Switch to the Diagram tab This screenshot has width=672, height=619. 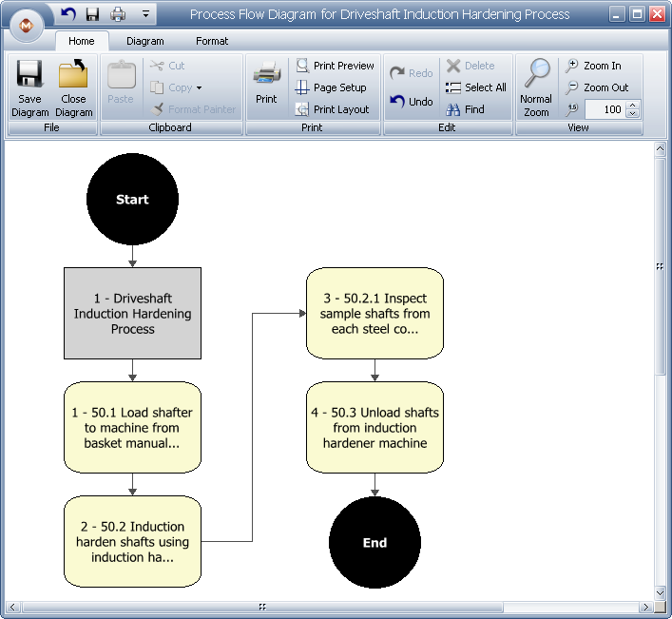(144, 41)
